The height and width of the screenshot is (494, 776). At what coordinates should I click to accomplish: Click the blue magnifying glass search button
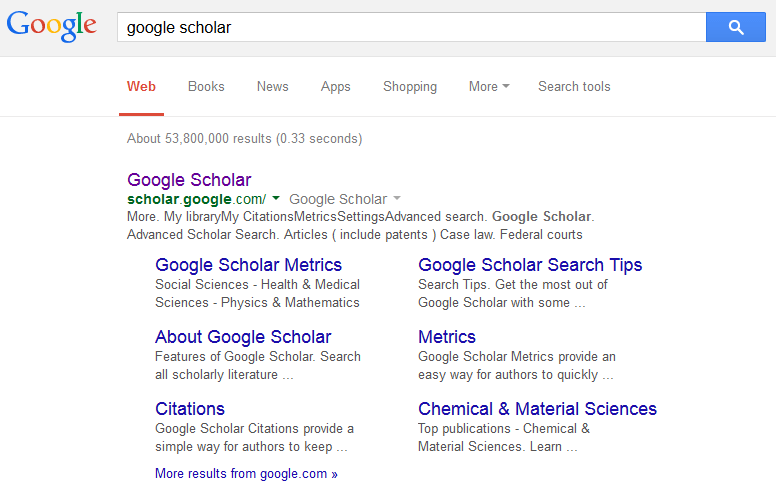click(x=735, y=27)
